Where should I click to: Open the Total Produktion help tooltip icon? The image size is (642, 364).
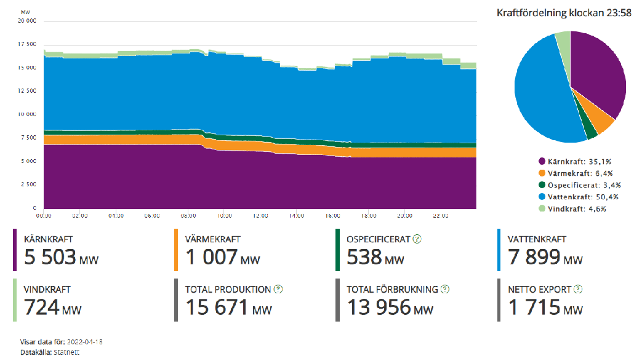278,289
